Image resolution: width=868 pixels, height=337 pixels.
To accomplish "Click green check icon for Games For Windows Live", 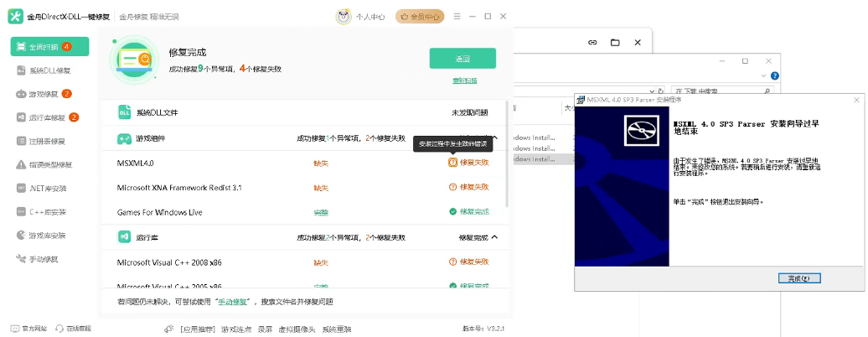I will 452,212.
